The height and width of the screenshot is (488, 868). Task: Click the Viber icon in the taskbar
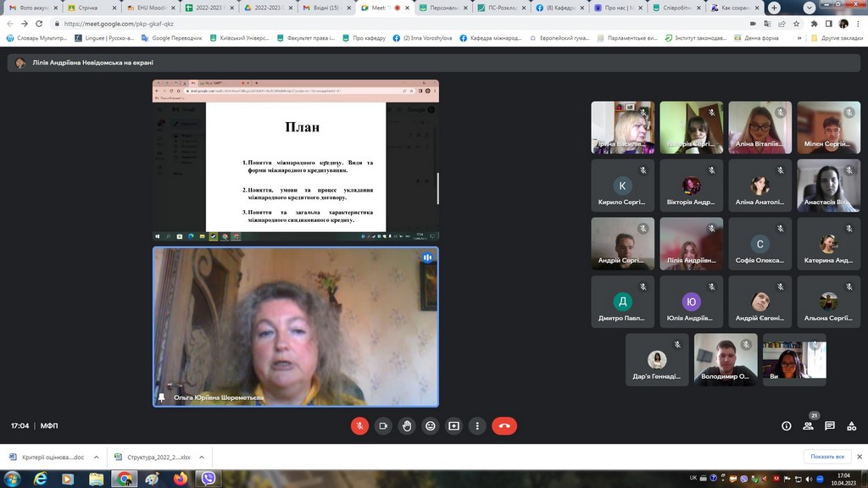point(207,479)
